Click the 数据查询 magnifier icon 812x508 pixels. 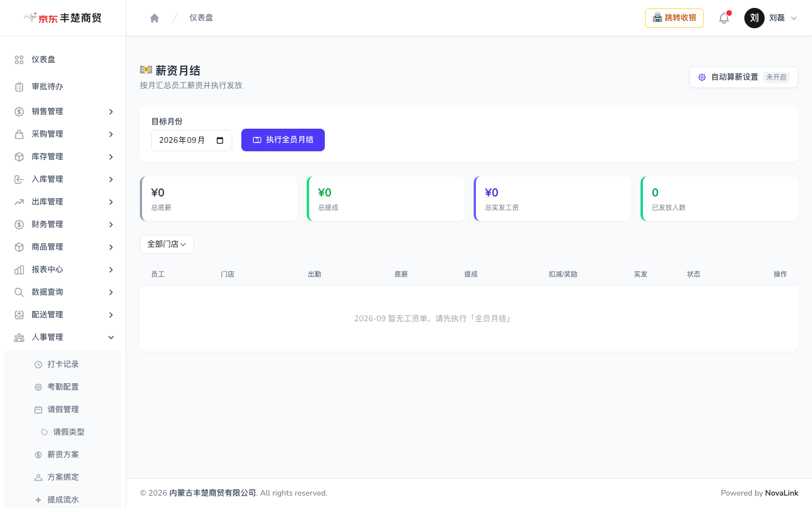click(x=19, y=292)
